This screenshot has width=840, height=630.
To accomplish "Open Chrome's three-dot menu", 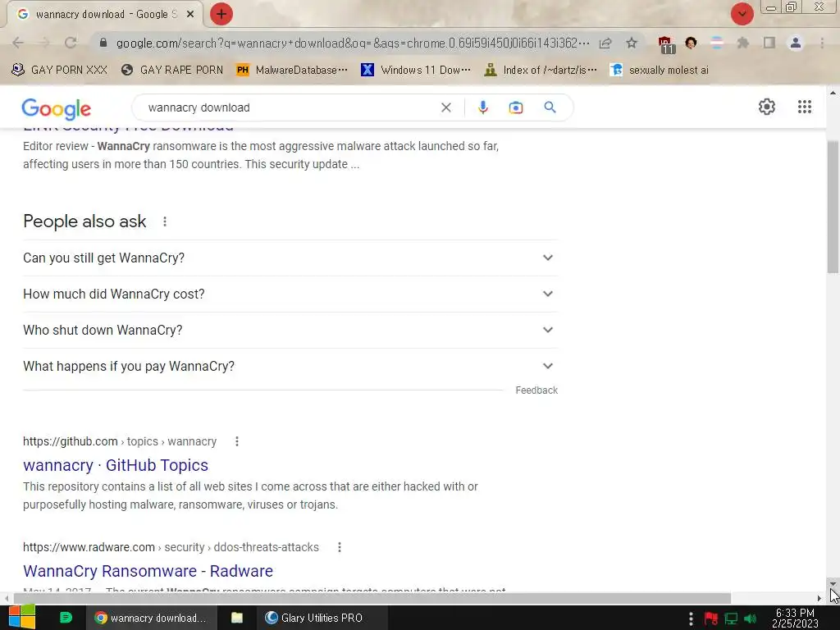I will click(x=822, y=43).
